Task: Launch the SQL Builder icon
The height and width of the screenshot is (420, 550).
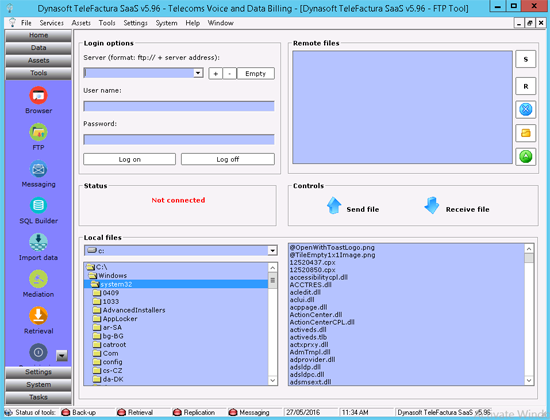Action: pos(38,206)
